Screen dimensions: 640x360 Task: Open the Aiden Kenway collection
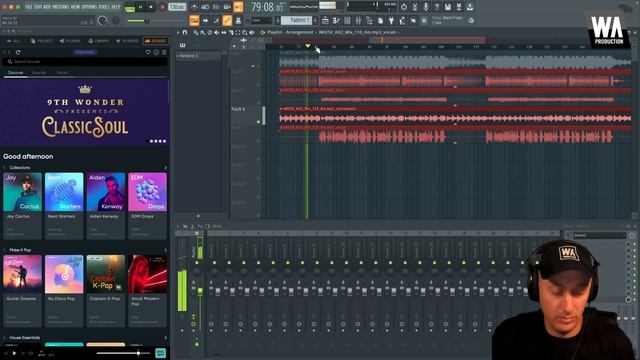click(x=106, y=206)
